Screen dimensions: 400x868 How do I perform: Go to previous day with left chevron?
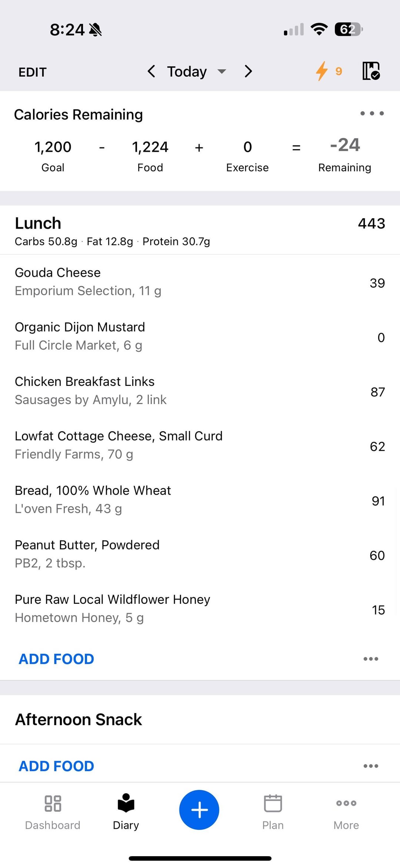[x=151, y=71]
